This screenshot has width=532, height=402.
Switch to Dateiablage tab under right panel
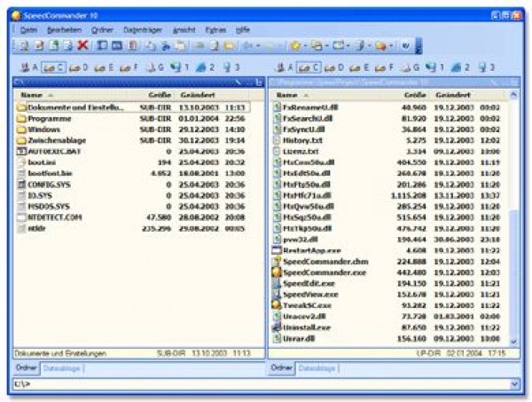[x=317, y=368]
